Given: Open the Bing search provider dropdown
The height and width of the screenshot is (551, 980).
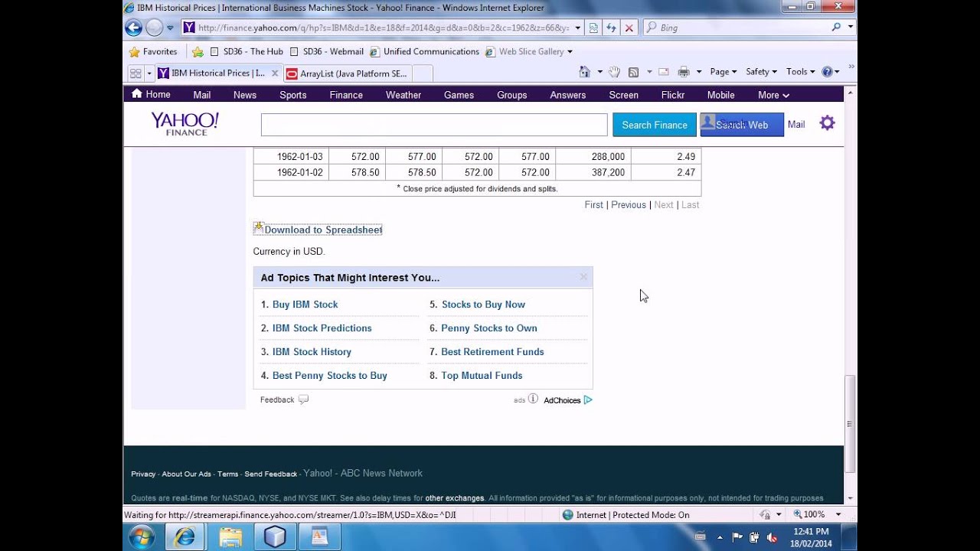Looking at the screenshot, I should tap(850, 27).
